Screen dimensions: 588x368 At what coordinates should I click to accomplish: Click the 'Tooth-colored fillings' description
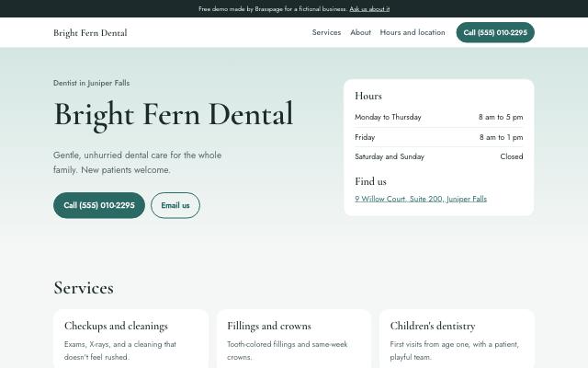(x=288, y=351)
